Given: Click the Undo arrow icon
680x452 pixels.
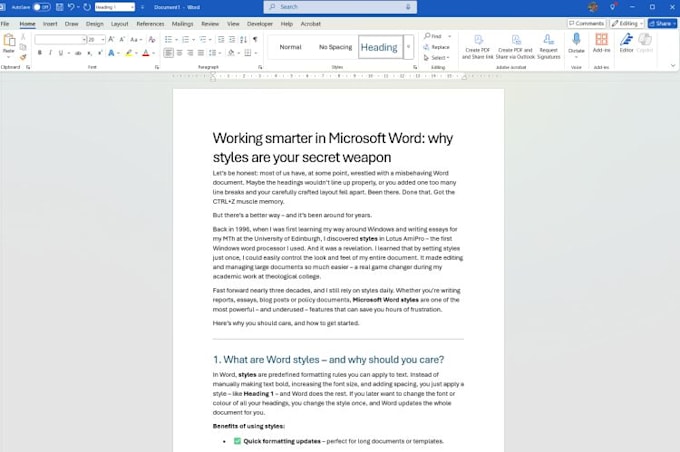Looking at the screenshot, I should [71, 7].
